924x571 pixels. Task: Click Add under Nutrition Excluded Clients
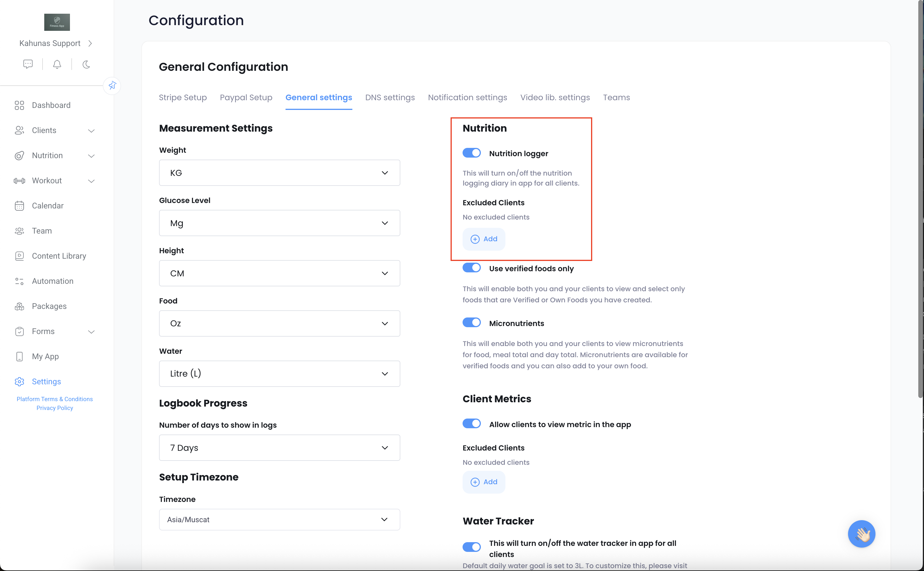[484, 239]
